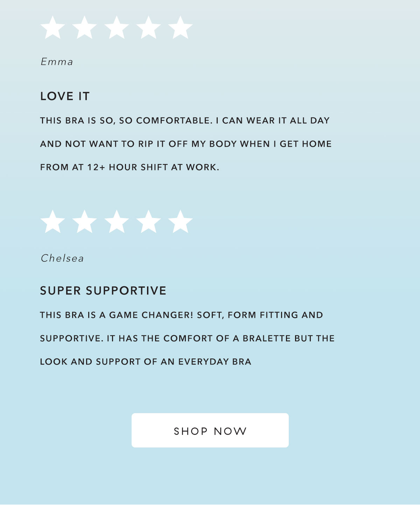420x506 pixels.
Task: Select reviewer name Emma
Action: pyautogui.click(x=57, y=62)
